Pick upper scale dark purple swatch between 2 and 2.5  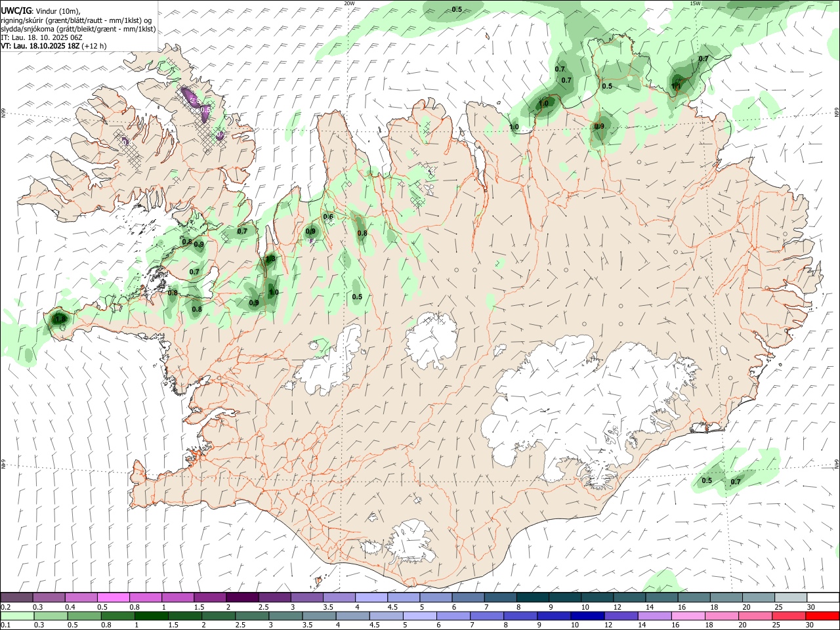[242, 598]
